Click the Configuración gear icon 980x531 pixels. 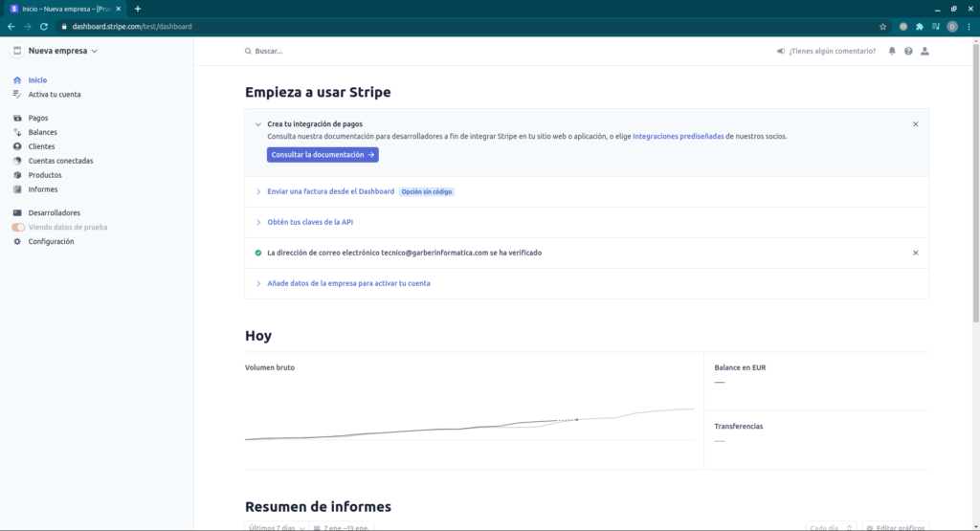(17, 242)
